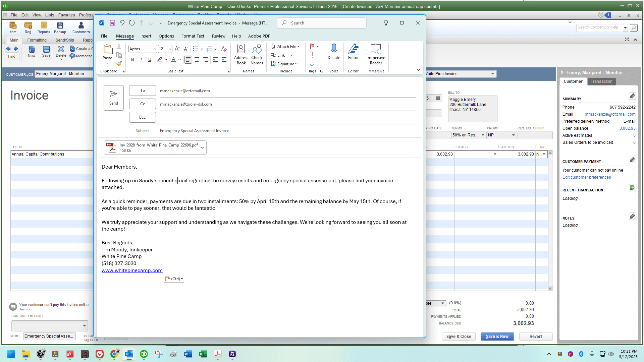The width and height of the screenshot is (644, 362).
Task: Open the Editor proofing tool
Action: coord(353,52)
